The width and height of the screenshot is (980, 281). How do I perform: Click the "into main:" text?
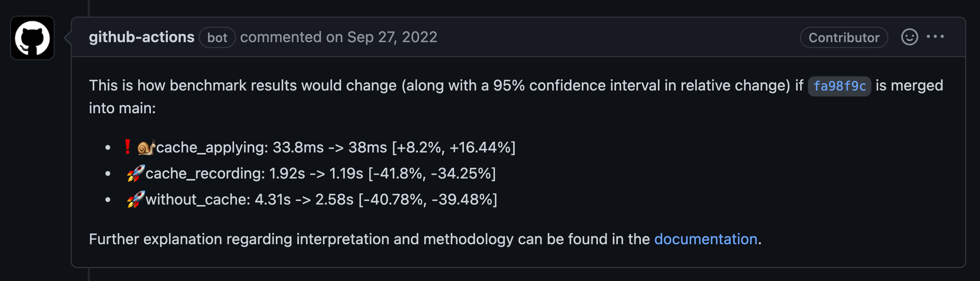[x=122, y=108]
